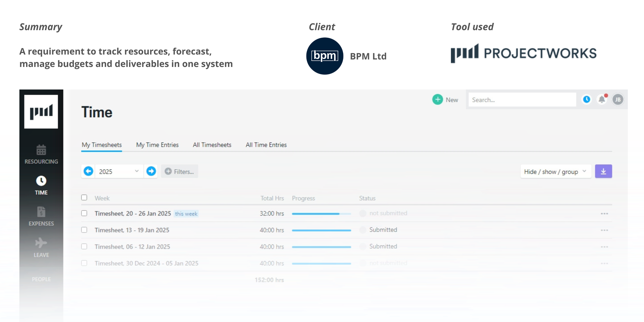
Task: Click the blue timer clock icon in header
Action: click(x=587, y=99)
